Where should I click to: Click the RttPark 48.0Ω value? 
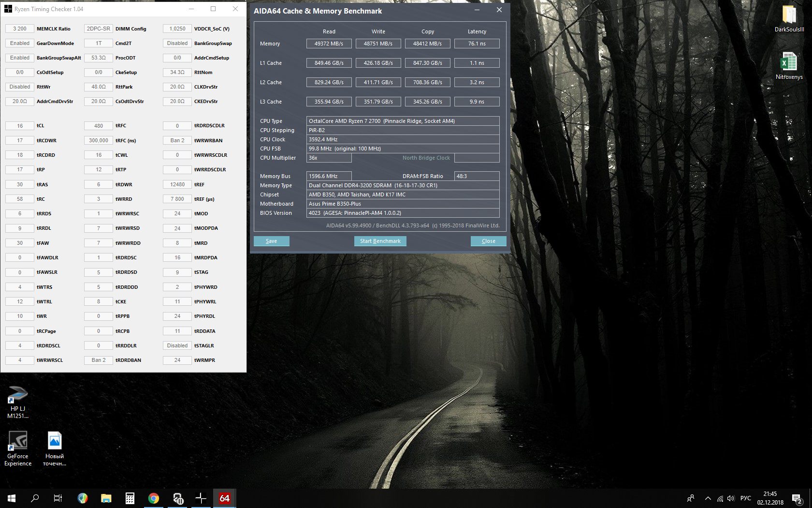coord(99,87)
